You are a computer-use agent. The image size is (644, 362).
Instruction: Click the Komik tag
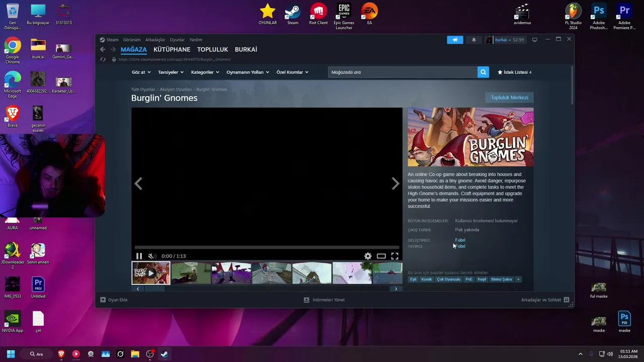click(427, 279)
